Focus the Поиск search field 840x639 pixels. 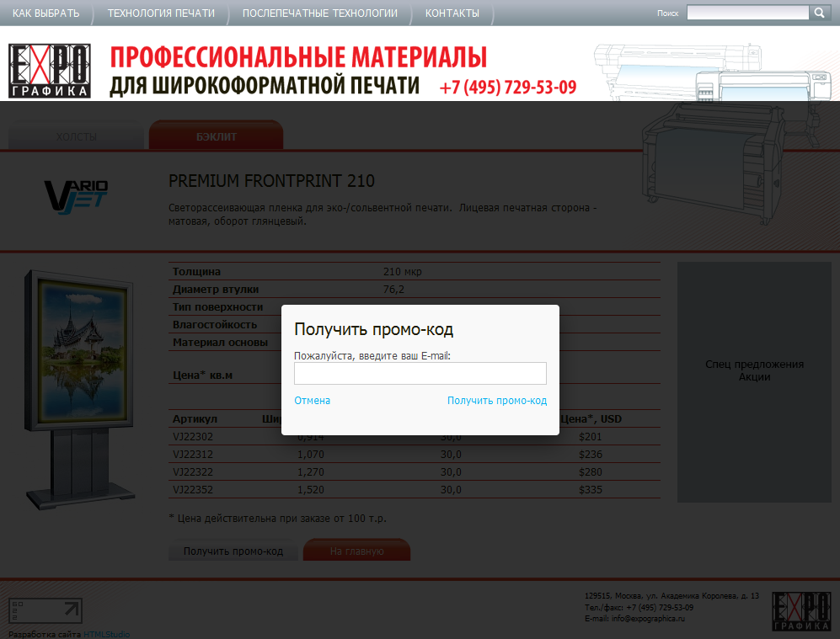click(748, 13)
